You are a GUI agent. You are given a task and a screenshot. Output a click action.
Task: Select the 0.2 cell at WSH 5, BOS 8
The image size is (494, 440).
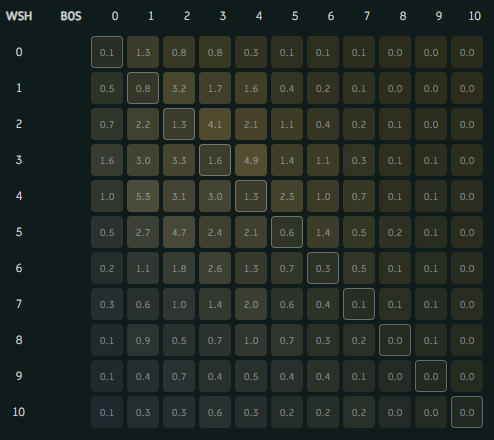click(x=395, y=232)
